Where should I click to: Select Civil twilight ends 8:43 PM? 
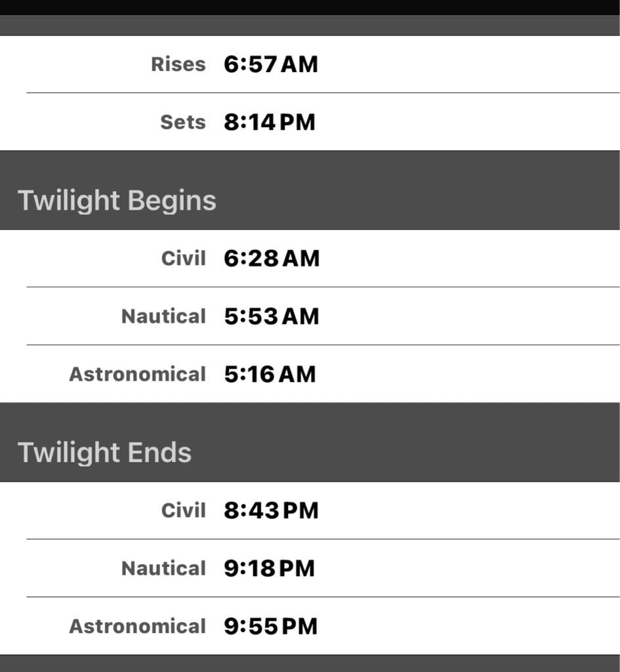(310, 511)
